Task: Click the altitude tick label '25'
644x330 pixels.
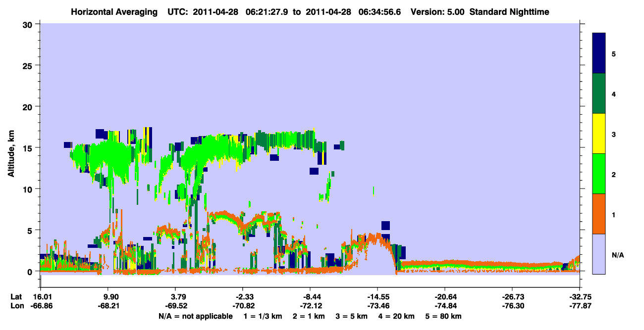Action: point(29,65)
